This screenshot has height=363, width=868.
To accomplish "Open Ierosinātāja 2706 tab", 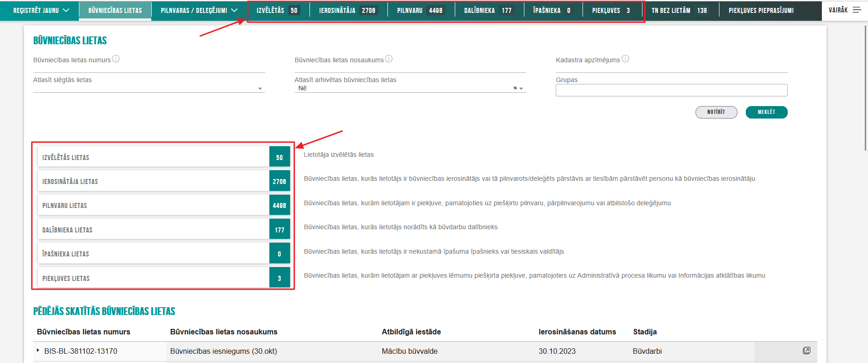I will pos(348,10).
